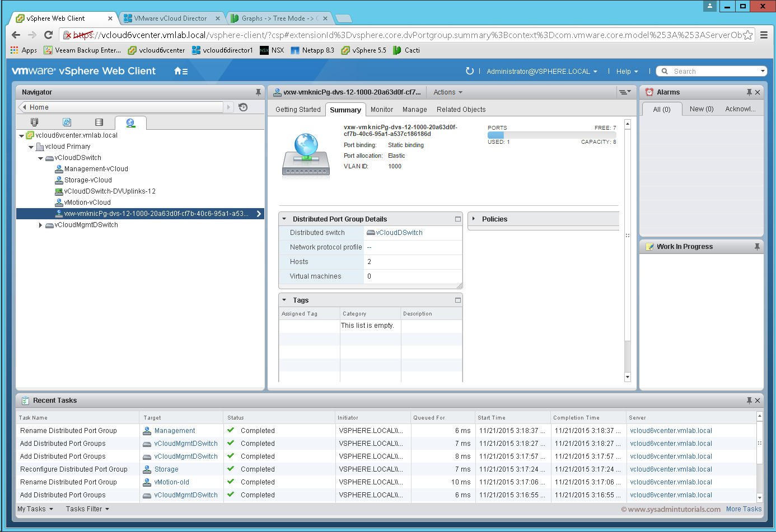Open Administrator@VSPHERE.LOCAL user dropdown
This screenshot has width=776, height=532.
pos(542,72)
